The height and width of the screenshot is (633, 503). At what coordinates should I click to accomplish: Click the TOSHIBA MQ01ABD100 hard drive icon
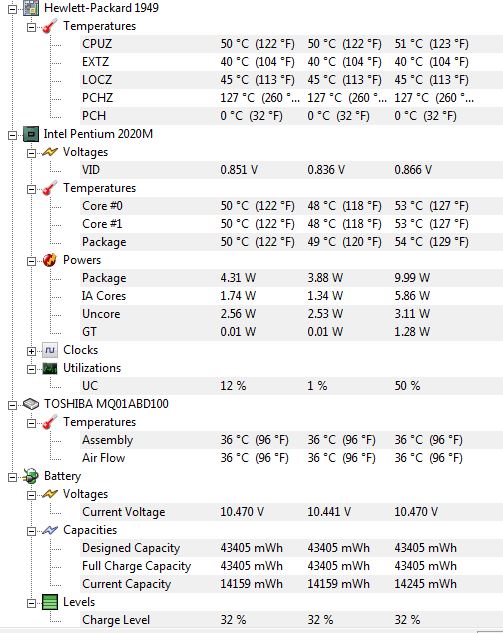click(x=31, y=404)
